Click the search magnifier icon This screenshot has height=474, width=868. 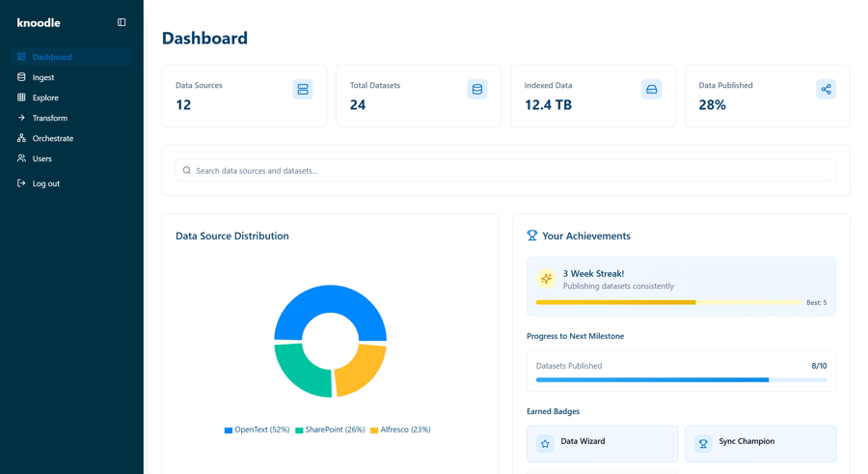point(187,170)
